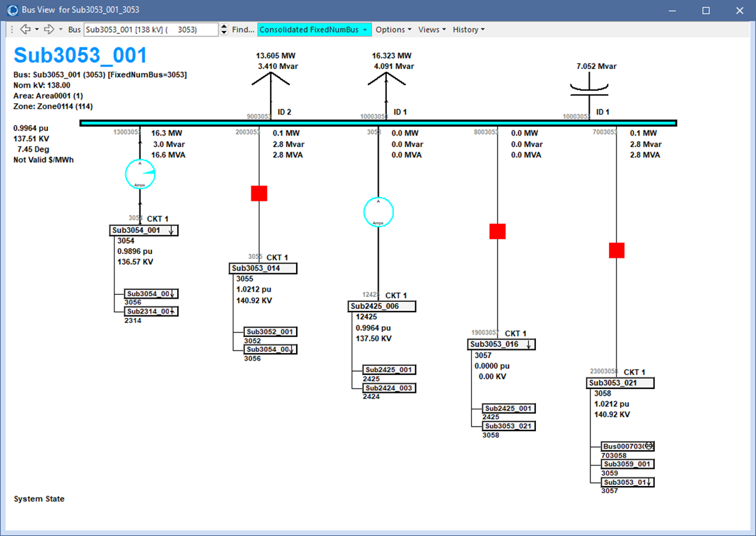Click the ammeter circle on Sub2425_006 line
The width and height of the screenshot is (756, 536).
point(379,212)
